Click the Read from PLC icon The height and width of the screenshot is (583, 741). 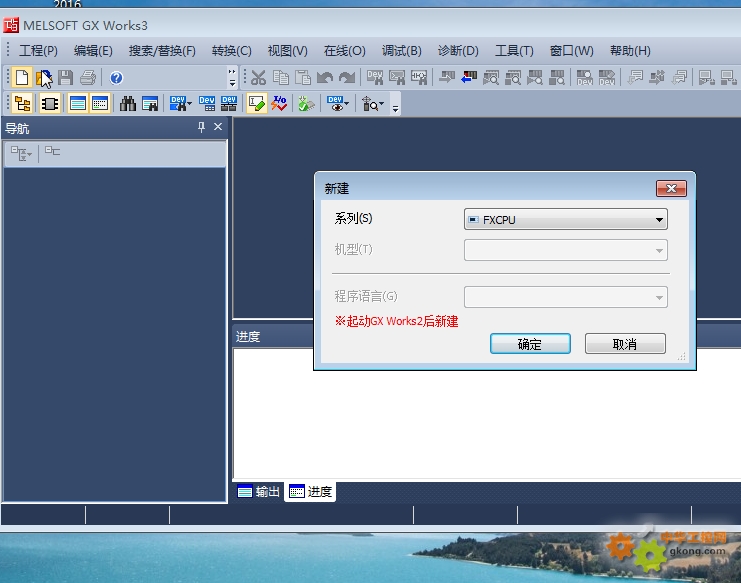469,77
